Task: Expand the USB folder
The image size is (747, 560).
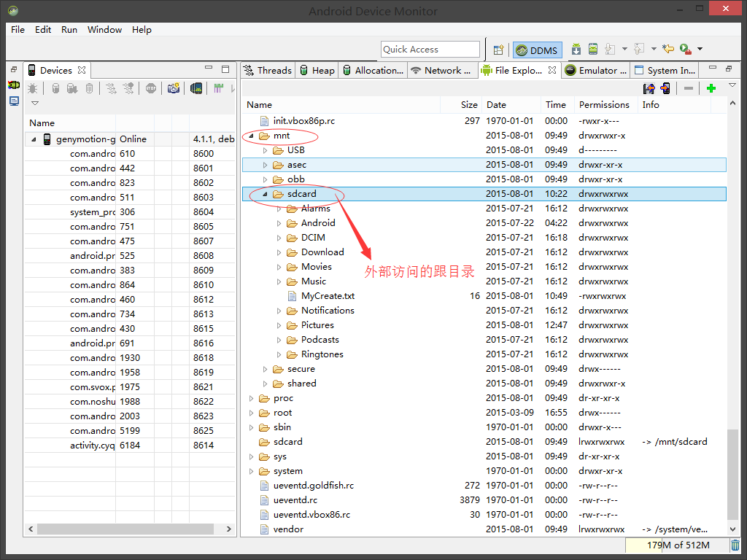Action: pyautogui.click(x=266, y=150)
